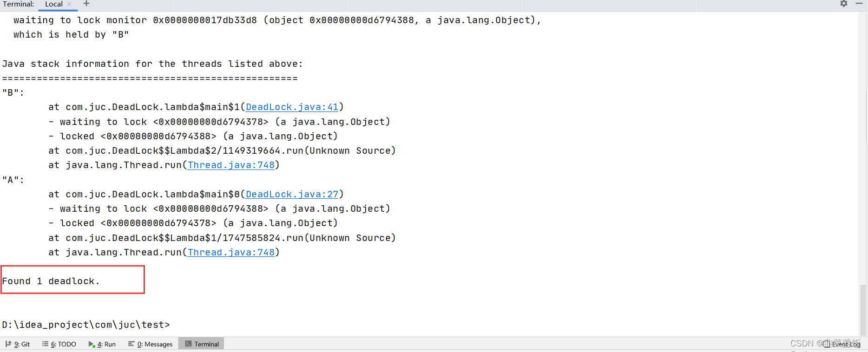
Task: Click the command prompt D:\idea_project\com\juc\test>
Action: tap(86, 325)
